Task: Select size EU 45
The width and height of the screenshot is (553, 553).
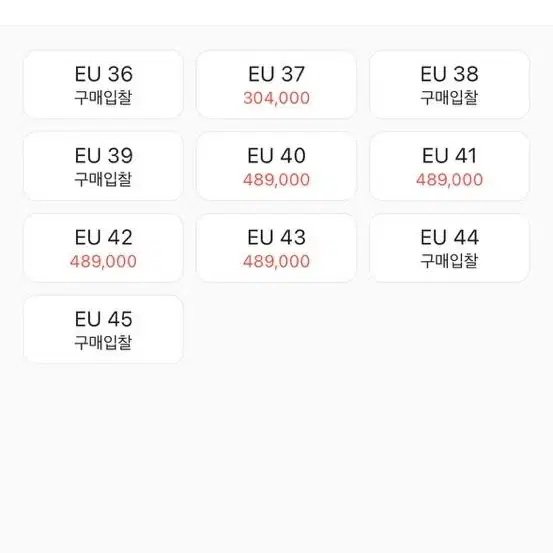Action: point(103,329)
